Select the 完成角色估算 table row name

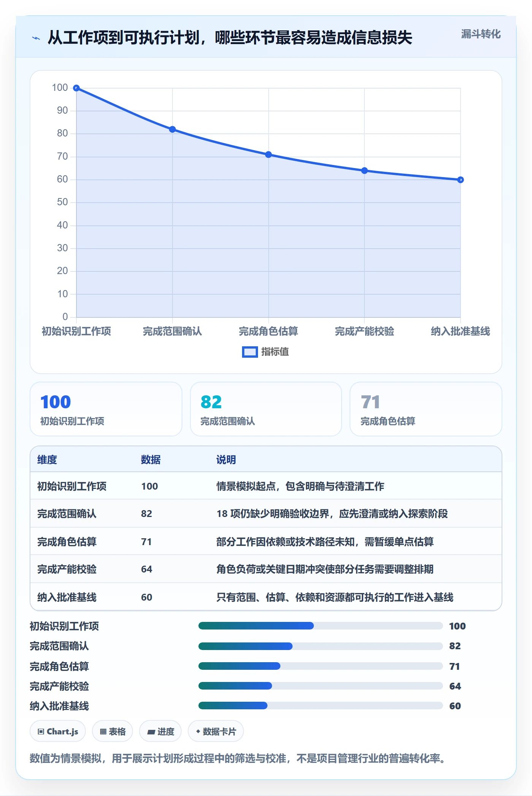pyautogui.click(x=67, y=542)
